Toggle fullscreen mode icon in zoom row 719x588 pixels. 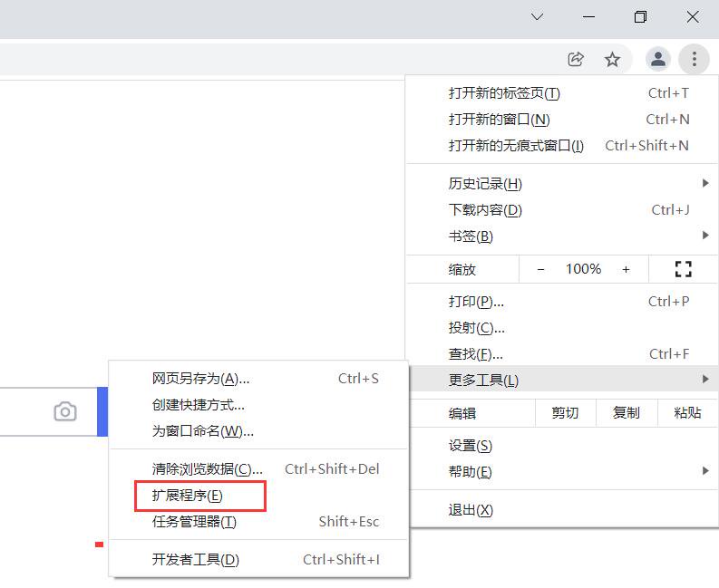click(x=684, y=269)
